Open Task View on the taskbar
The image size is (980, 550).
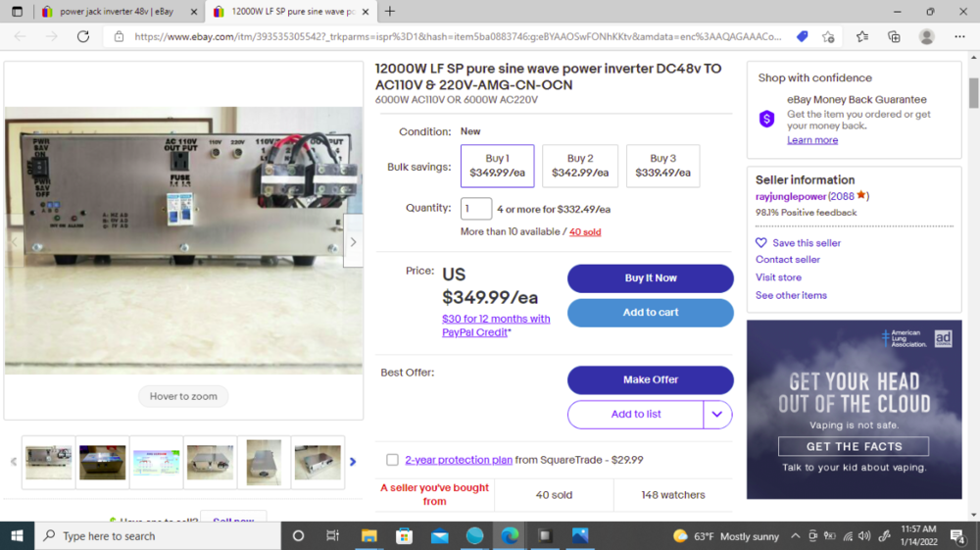point(332,536)
